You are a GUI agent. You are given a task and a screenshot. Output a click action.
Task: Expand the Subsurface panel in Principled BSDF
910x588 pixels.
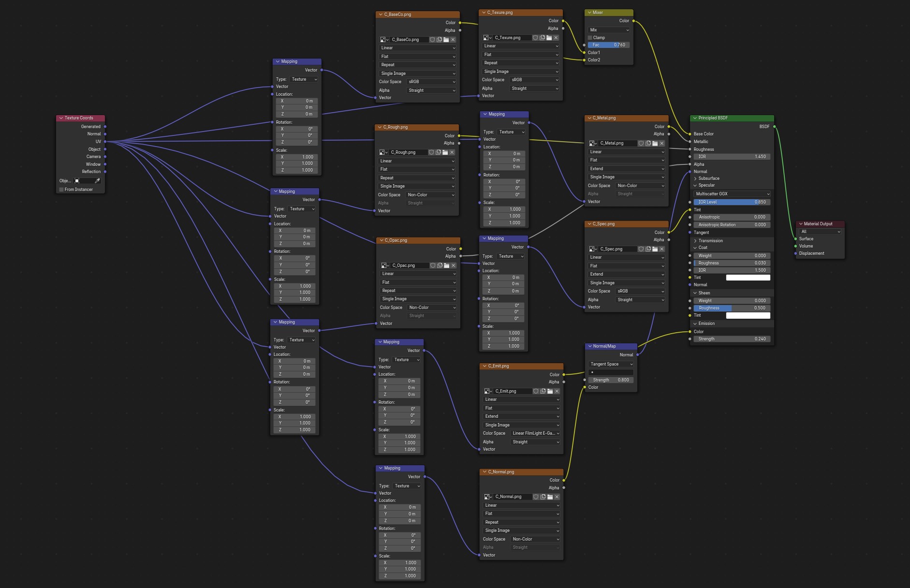pyautogui.click(x=696, y=178)
